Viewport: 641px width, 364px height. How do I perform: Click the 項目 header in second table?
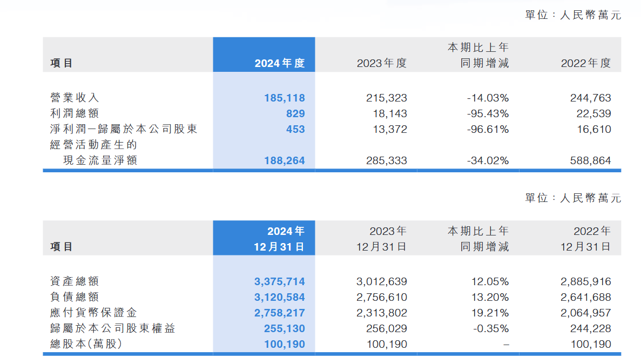pos(62,247)
